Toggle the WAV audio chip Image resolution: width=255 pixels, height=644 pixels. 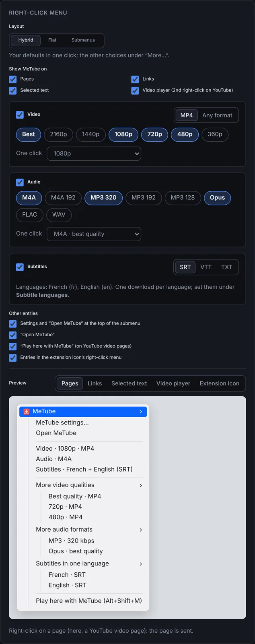(59, 215)
